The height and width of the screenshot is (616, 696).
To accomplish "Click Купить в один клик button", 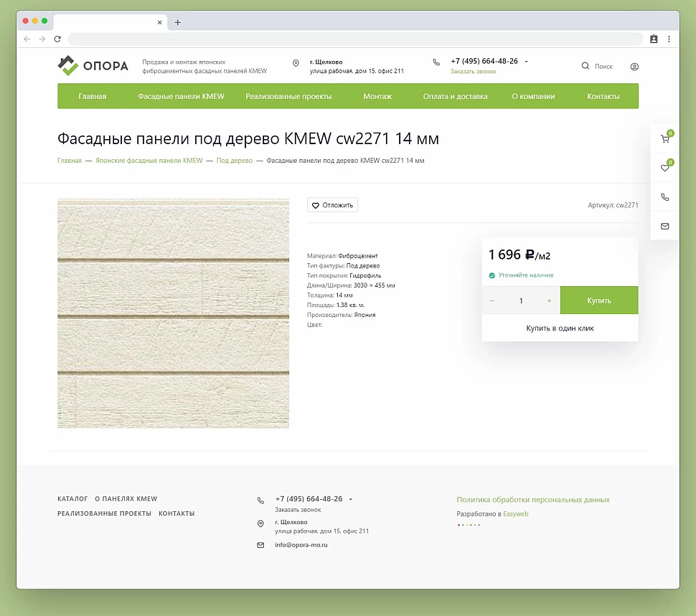I will click(560, 328).
